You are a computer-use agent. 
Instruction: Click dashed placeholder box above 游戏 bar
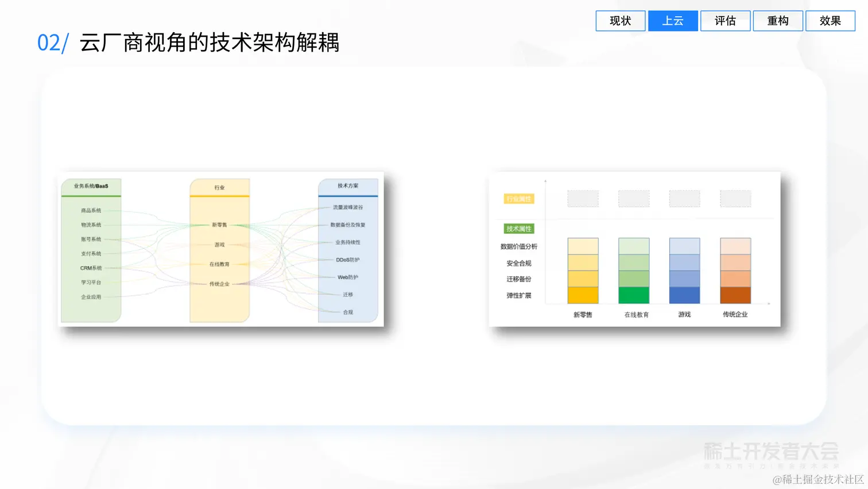684,199
